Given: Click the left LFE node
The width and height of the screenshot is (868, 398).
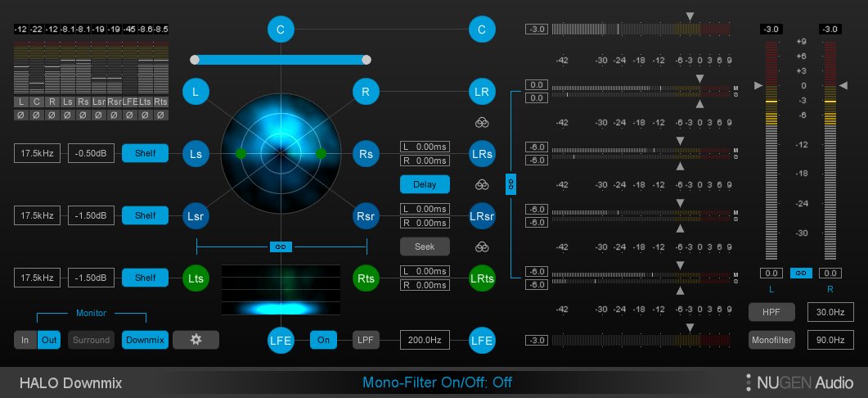Looking at the screenshot, I should click(281, 340).
